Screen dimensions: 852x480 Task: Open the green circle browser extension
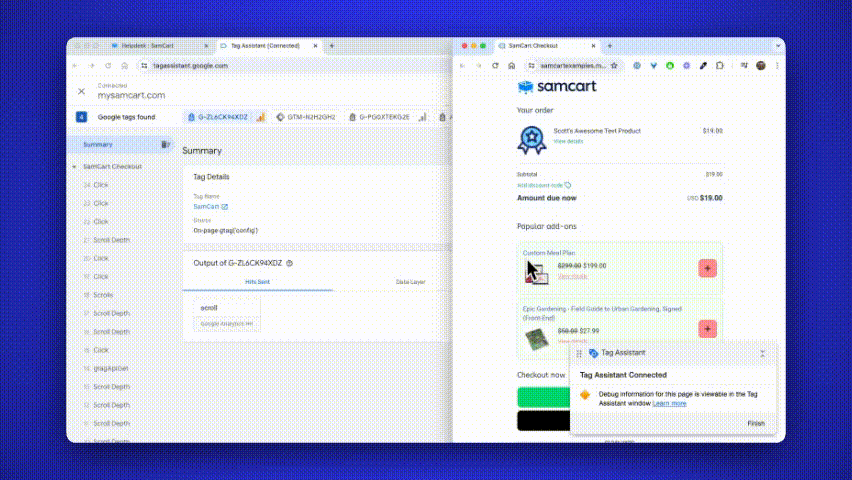tap(670, 66)
